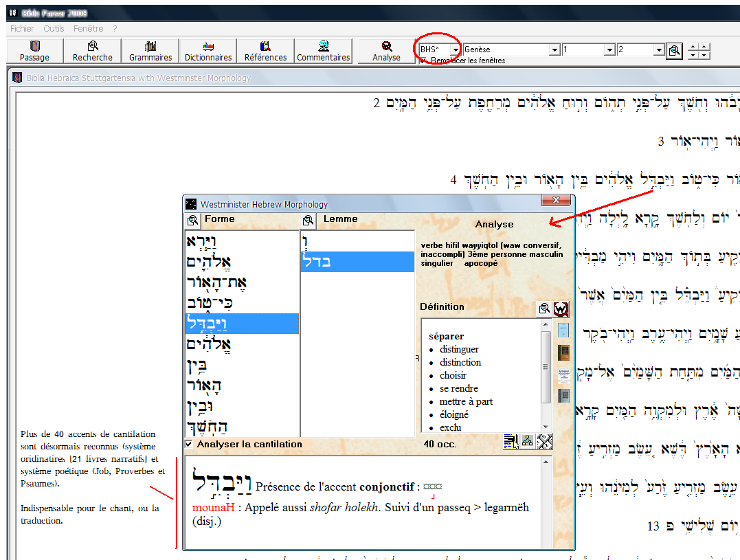
Task: Click the definition entry mettre à part
Action: tap(466, 401)
